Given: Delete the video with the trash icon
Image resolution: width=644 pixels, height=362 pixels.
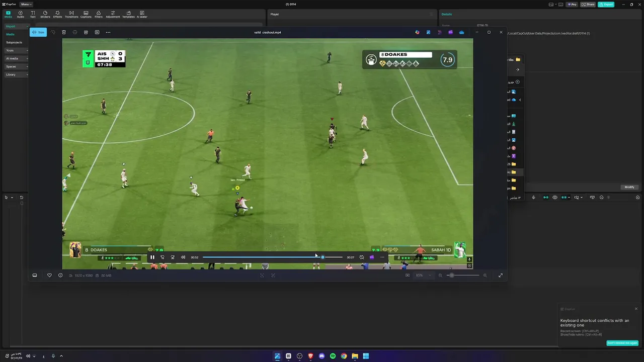Looking at the screenshot, I should [64, 32].
